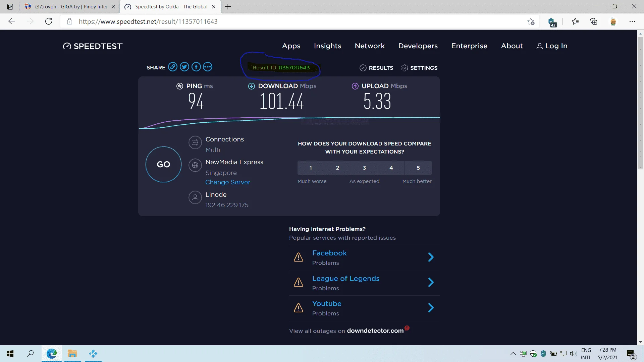Open the Windows Start menu

click(x=10, y=354)
